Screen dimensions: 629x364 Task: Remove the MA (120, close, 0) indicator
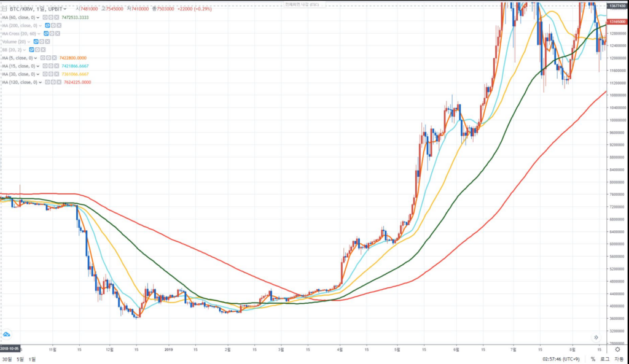[59, 82]
